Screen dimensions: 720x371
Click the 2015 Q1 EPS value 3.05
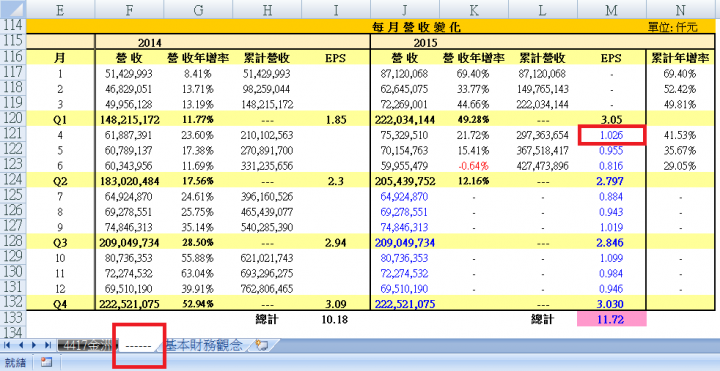pyautogui.click(x=611, y=120)
